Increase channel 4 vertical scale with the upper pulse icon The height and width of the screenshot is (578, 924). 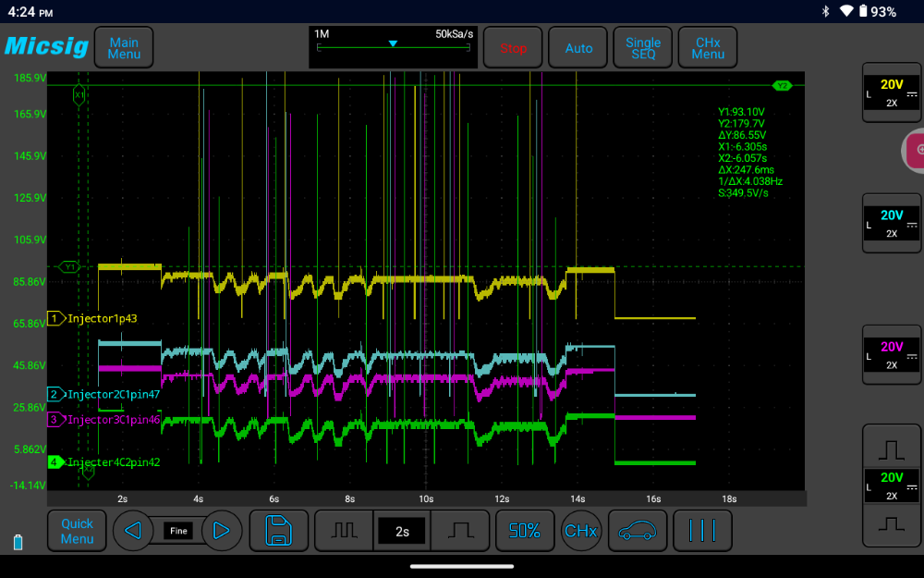pyautogui.click(x=892, y=449)
